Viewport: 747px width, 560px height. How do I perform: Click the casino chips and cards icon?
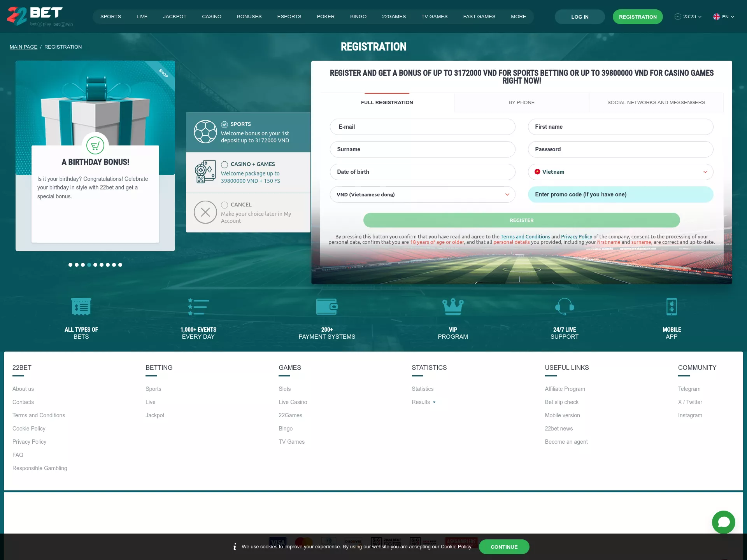[205, 172]
